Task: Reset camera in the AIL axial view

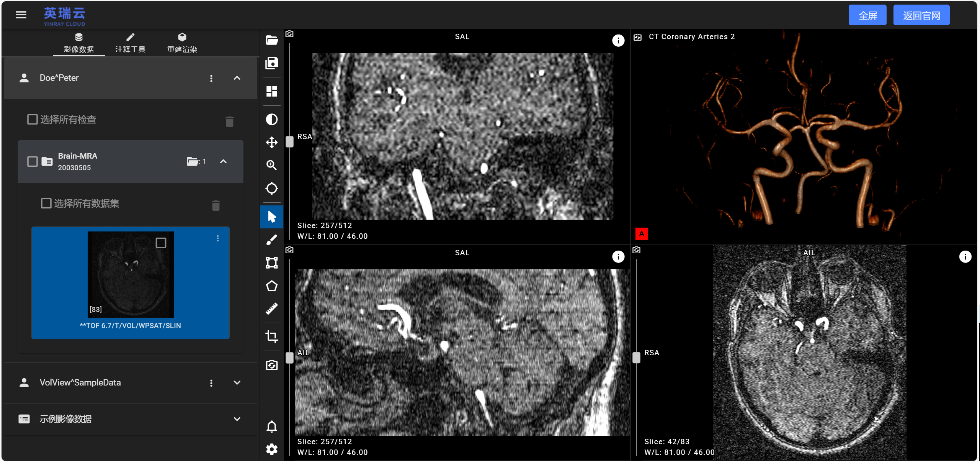Action: [x=637, y=250]
